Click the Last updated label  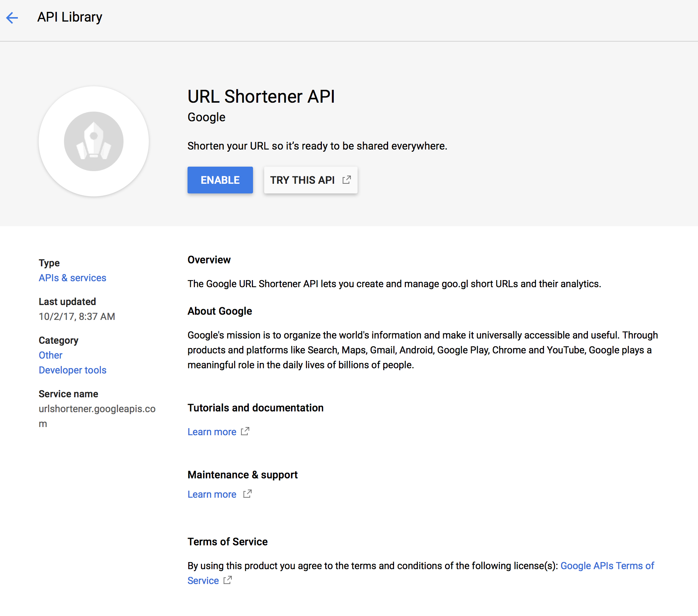coord(67,302)
